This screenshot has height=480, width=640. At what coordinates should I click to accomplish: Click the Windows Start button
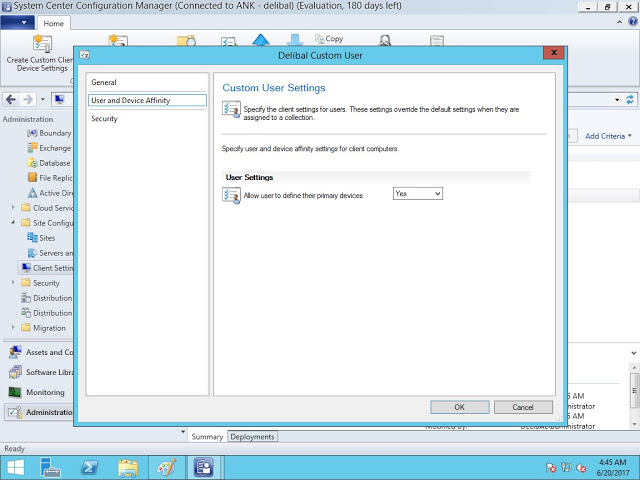click(x=18, y=467)
